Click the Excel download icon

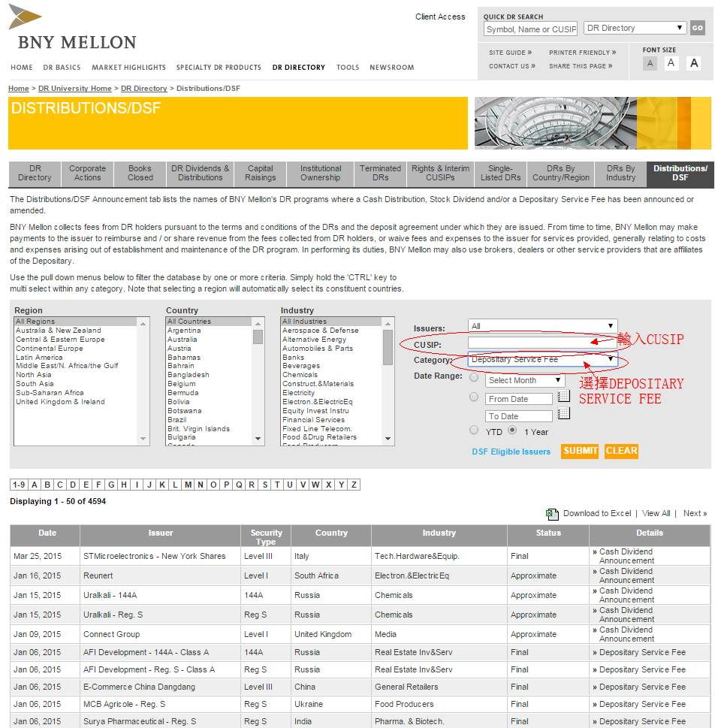click(552, 514)
